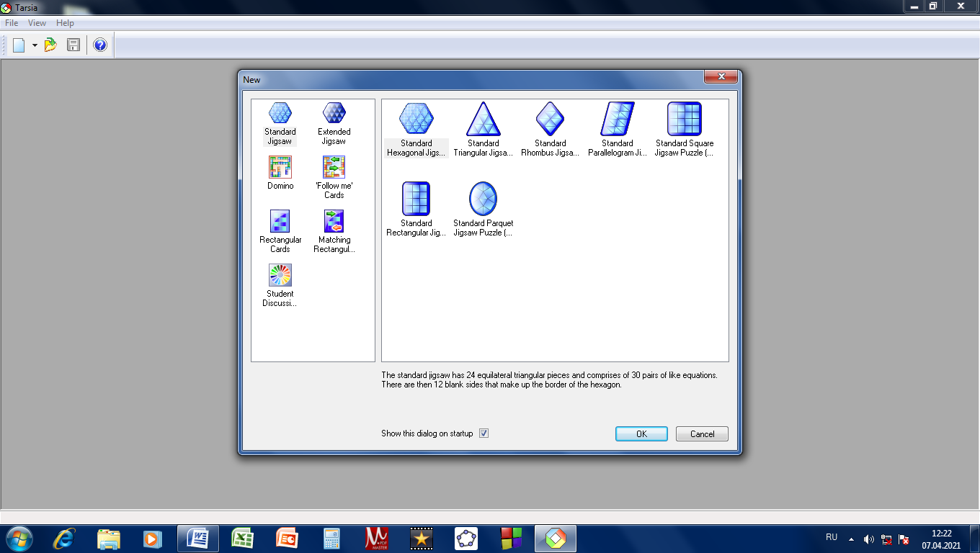Viewport: 980px width, 553px height.
Task: Select the Matching Rectangular cards icon
Action: pos(334,221)
